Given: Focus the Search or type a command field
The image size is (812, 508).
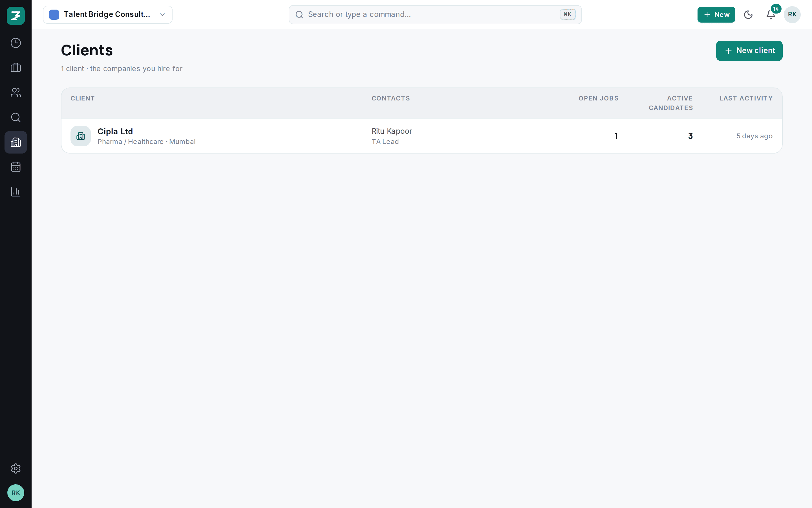Looking at the screenshot, I should [x=435, y=14].
